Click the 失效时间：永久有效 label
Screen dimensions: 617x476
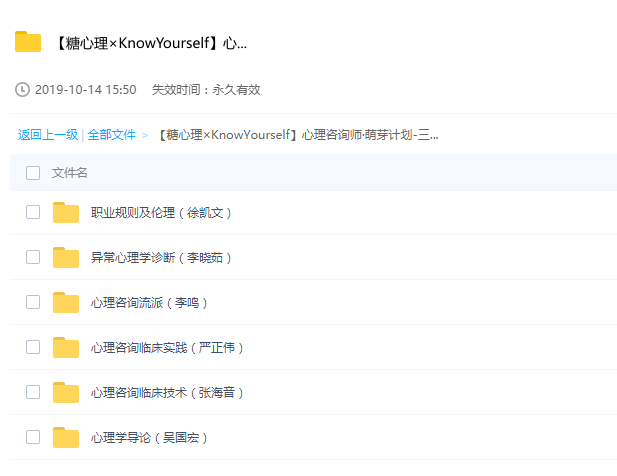[x=206, y=90]
